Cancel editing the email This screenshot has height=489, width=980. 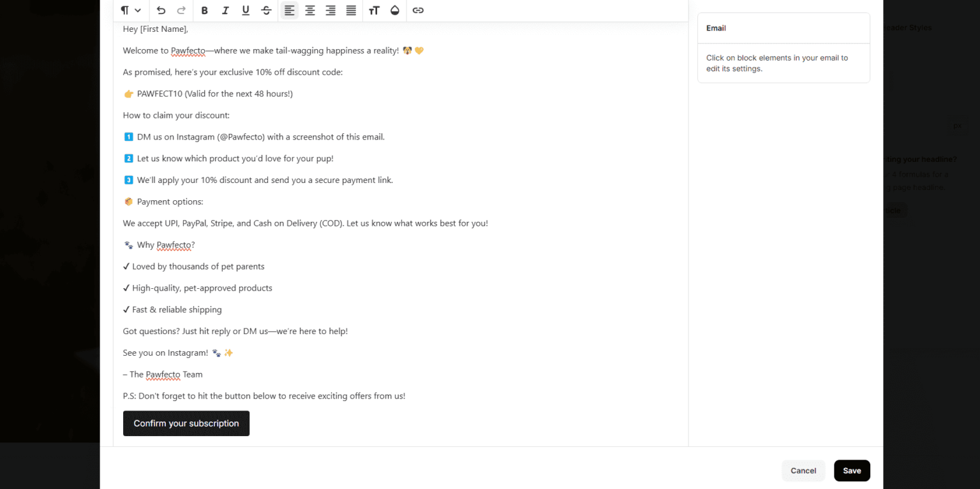[803, 471]
